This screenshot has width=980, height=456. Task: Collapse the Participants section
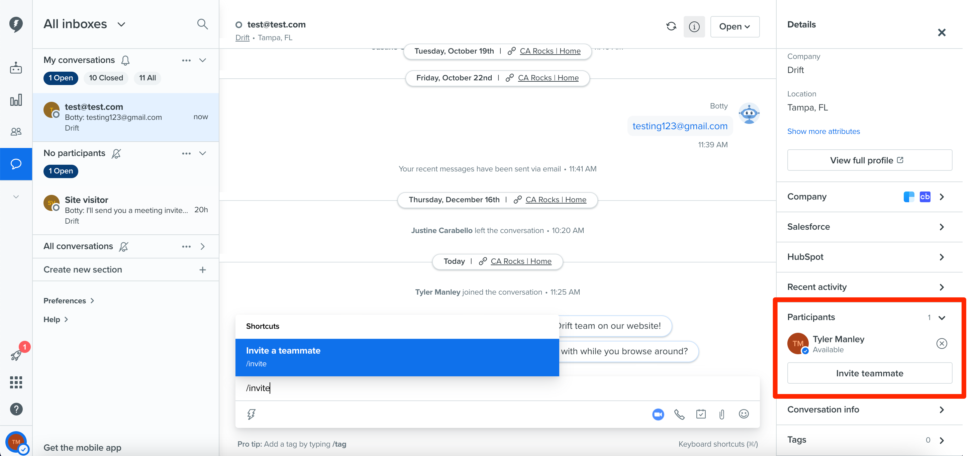942,318
